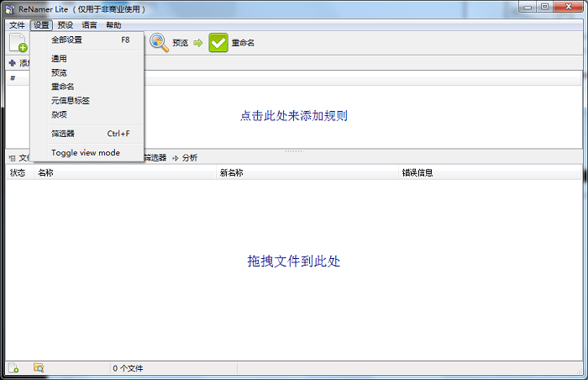
Task: Close the ReNamer Lite window
Action: [x=568, y=7]
